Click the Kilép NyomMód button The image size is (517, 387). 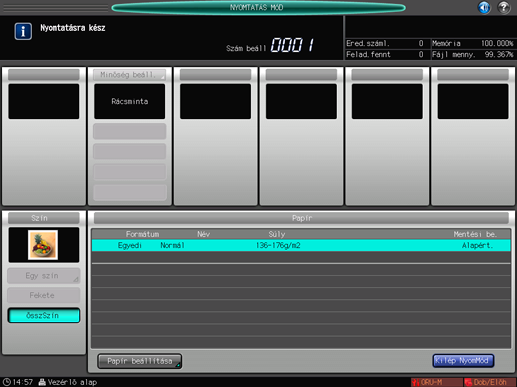(x=463, y=361)
